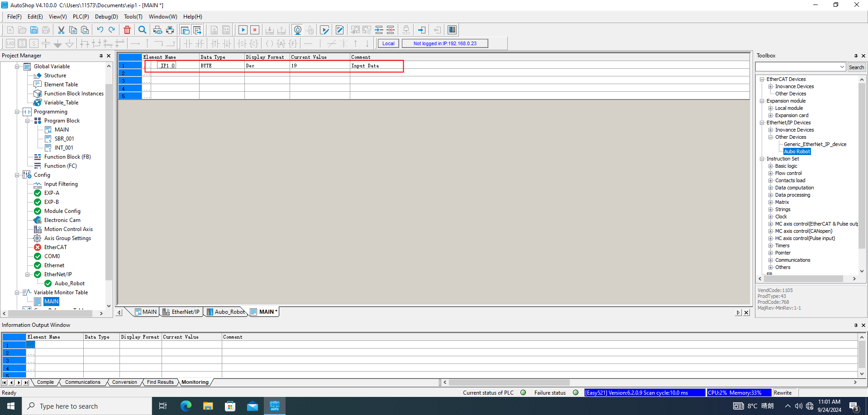
Task: Collapse EtherCAT Devices in Toolbox
Action: click(762, 79)
